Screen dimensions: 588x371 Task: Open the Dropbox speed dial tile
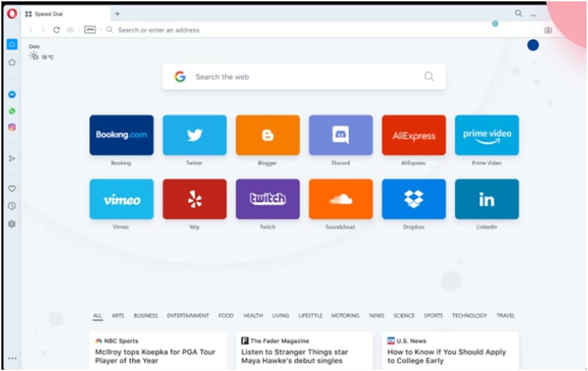pyautogui.click(x=414, y=199)
